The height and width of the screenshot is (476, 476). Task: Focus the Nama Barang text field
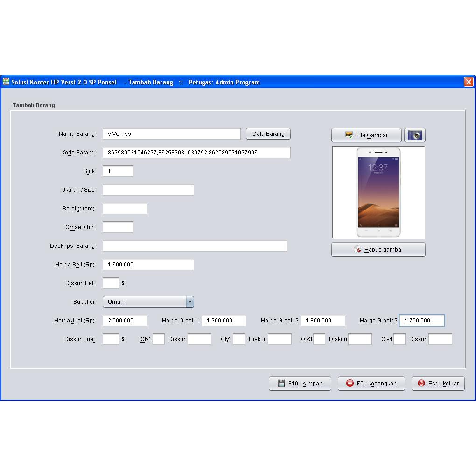click(171, 134)
